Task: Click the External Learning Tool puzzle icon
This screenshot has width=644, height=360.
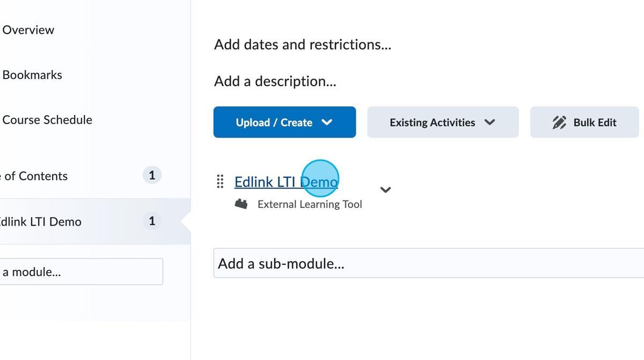Action: click(241, 203)
